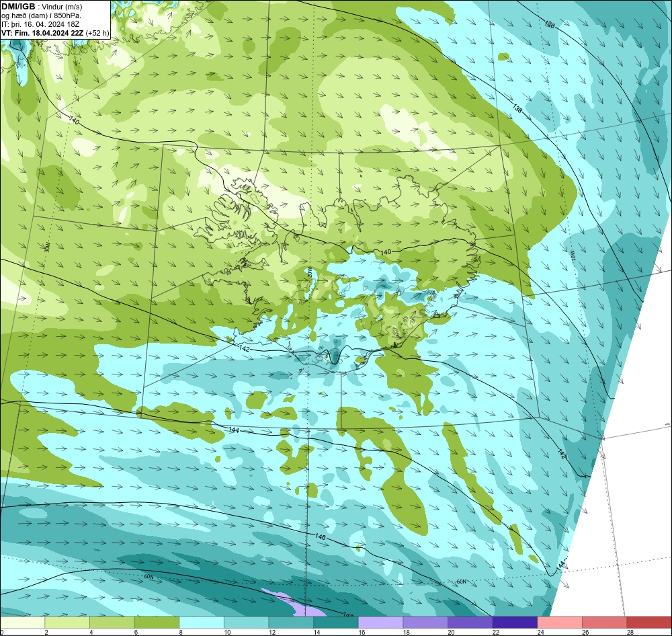Click the '30W' longitude label
This screenshot has height=636, width=672.
[47, 247]
